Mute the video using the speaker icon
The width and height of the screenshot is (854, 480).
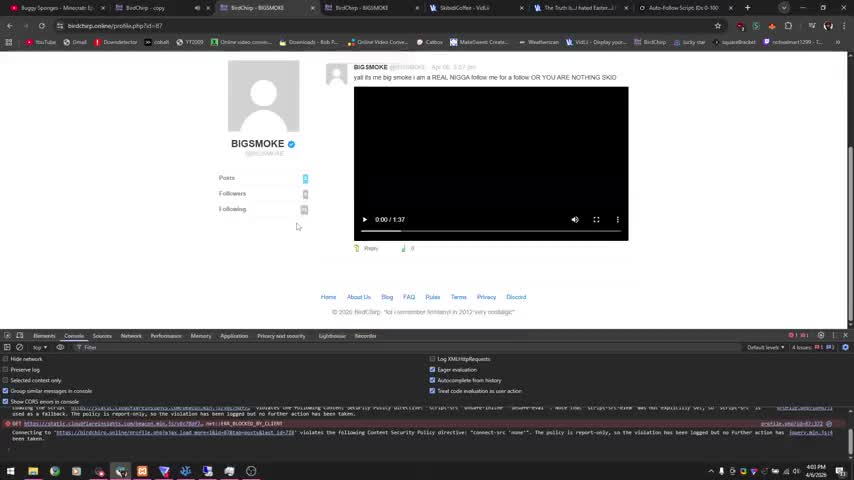(575, 220)
